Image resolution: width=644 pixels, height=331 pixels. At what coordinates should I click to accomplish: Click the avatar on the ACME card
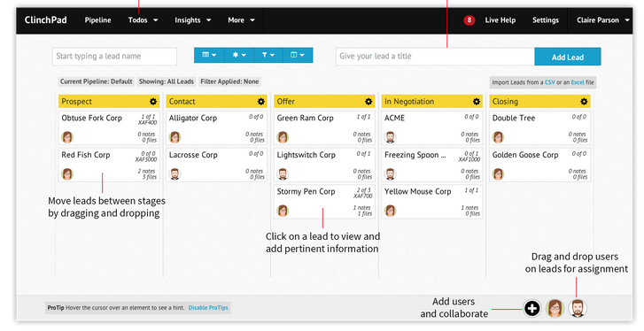[390, 137]
